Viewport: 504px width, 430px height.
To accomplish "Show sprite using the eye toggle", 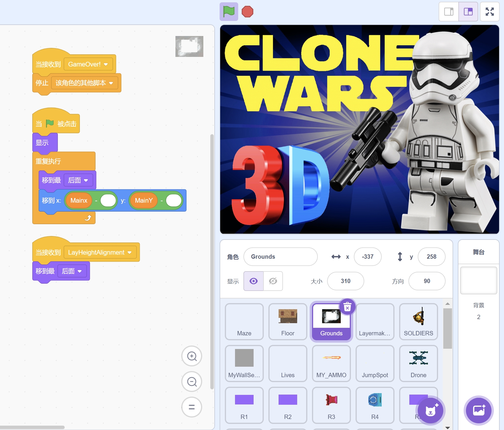I will pyautogui.click(x=254, y=281).
